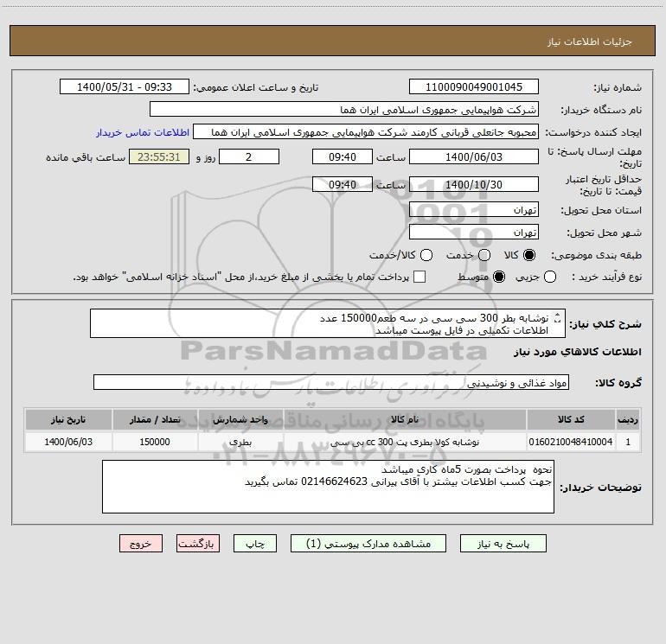The height and width of the screenshot is (644, 666).
Task: Click delivery city تهران field
Action: point(474,233)
